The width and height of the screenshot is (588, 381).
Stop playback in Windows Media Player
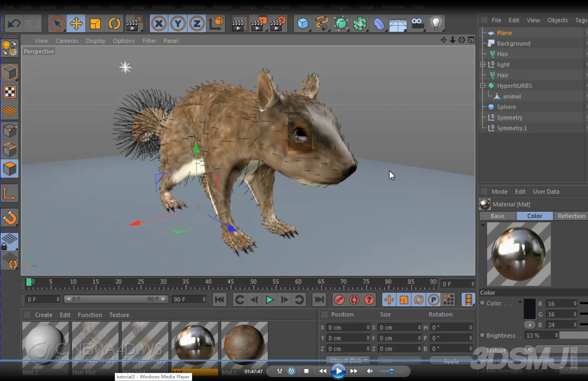tap(306, 371)
